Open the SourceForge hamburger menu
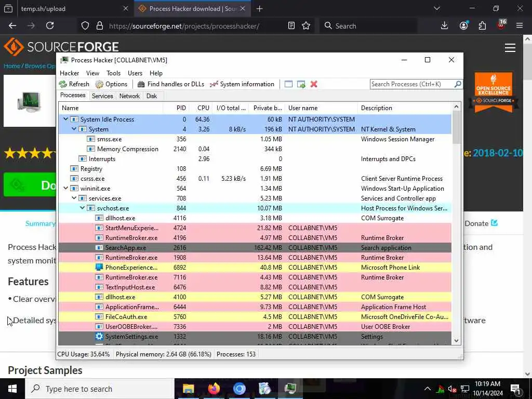532x399 pixels. [510, 48]
